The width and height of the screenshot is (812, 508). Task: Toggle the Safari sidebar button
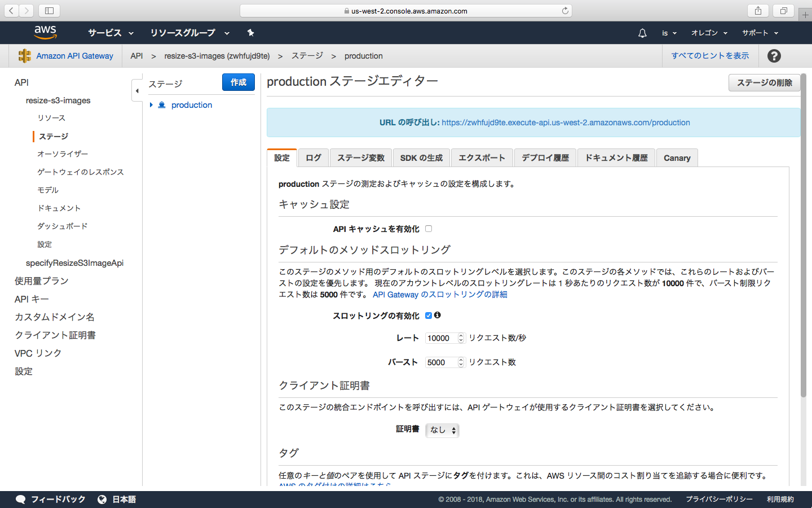[x=49, y=11]
